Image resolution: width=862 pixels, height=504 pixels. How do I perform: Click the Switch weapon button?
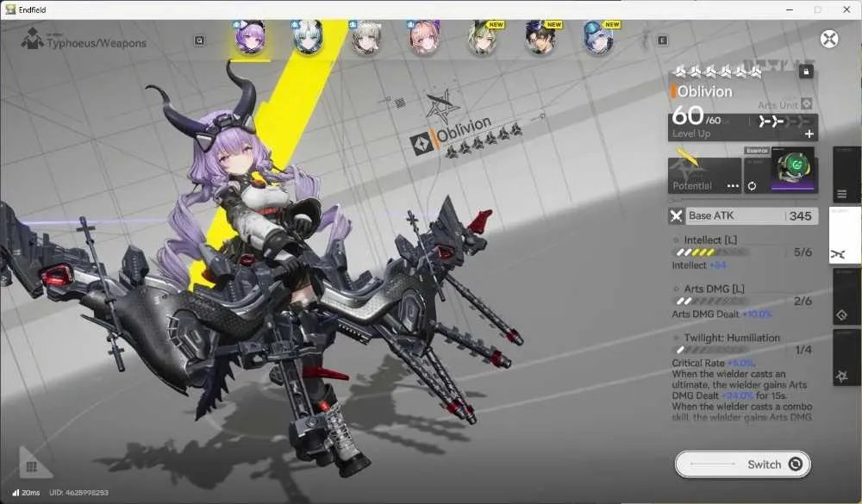click(743, 464)
